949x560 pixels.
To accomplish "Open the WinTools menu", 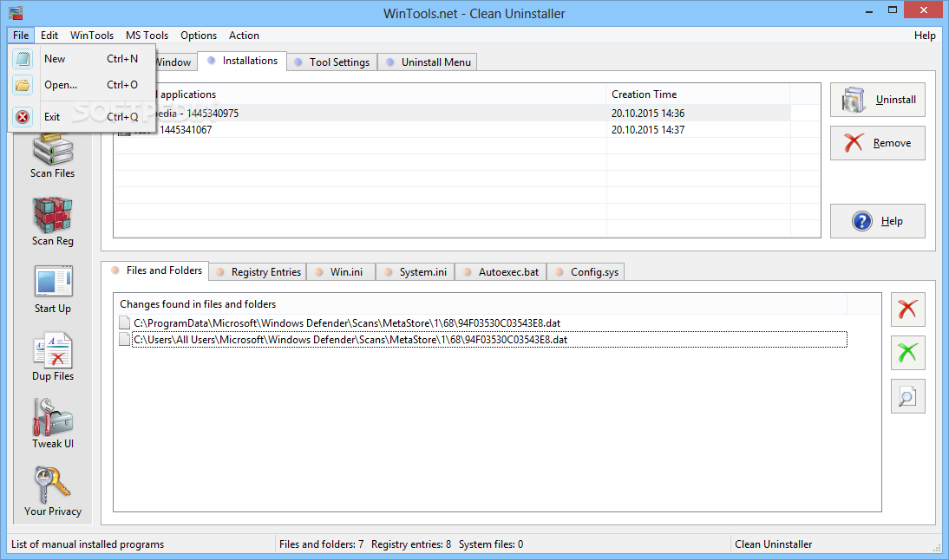I will (x=91, y=35).
